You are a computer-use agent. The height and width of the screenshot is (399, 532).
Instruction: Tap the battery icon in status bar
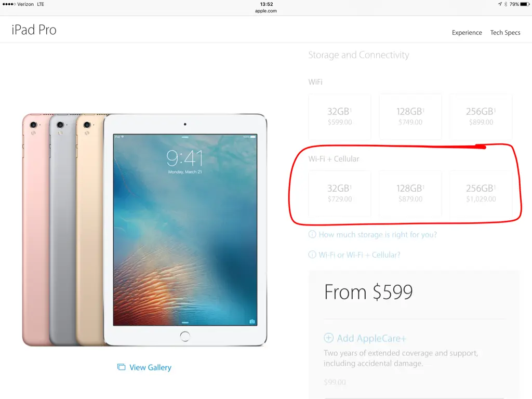(525, 4)
